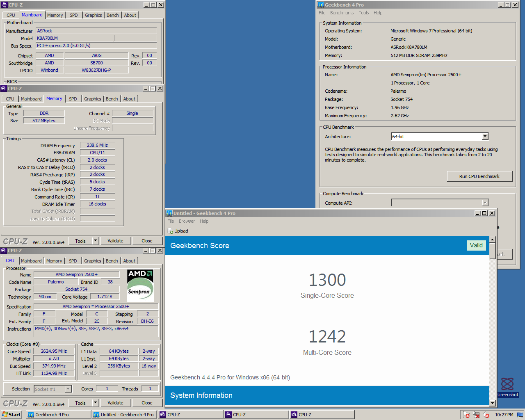Click the 10:27 PM taskbar clock

[x=504, y=415]
